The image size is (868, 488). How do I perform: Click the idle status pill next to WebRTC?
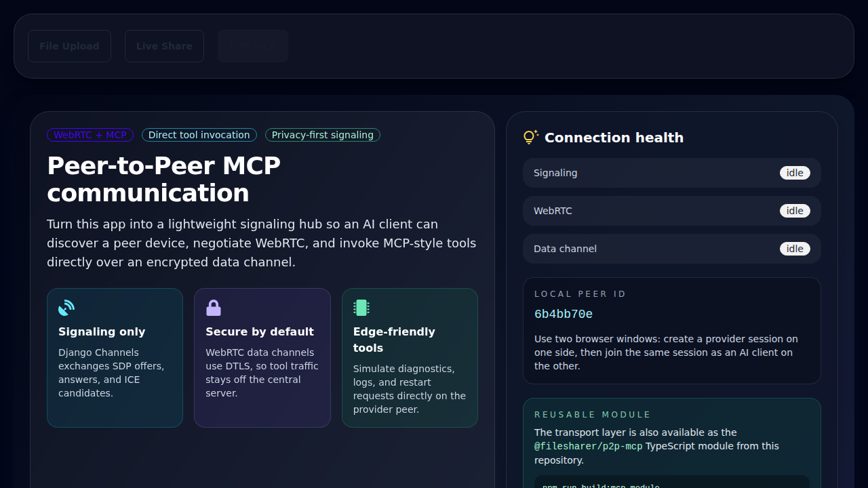794,211
